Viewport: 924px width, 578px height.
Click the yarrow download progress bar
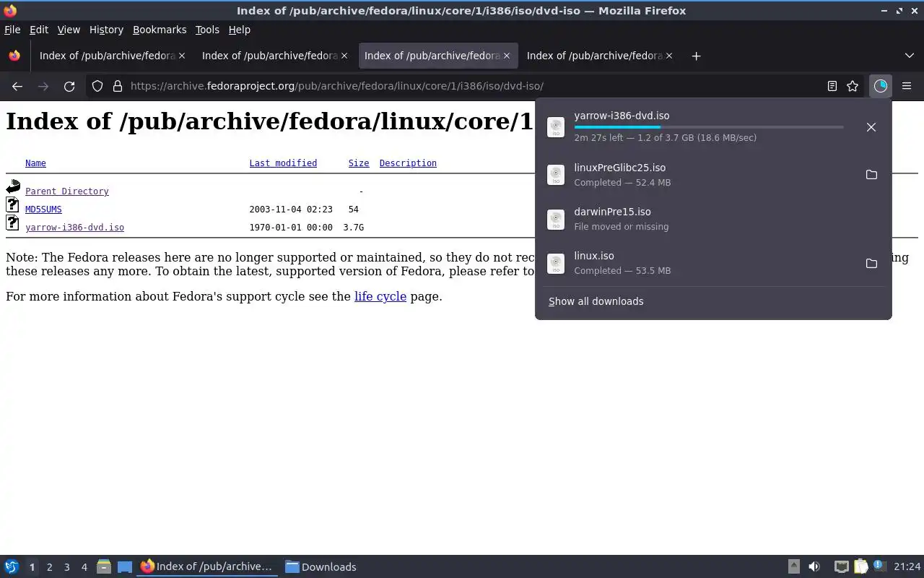pyautogui.click(x=709, y=127)
